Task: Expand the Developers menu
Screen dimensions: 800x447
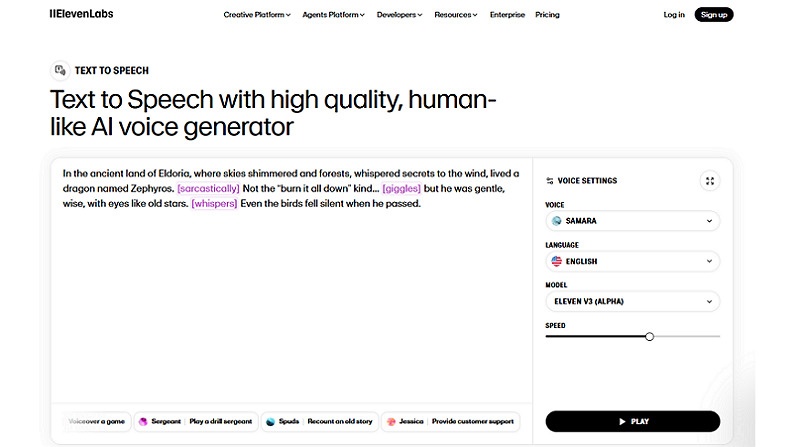Action: click(x=400, y=15)
